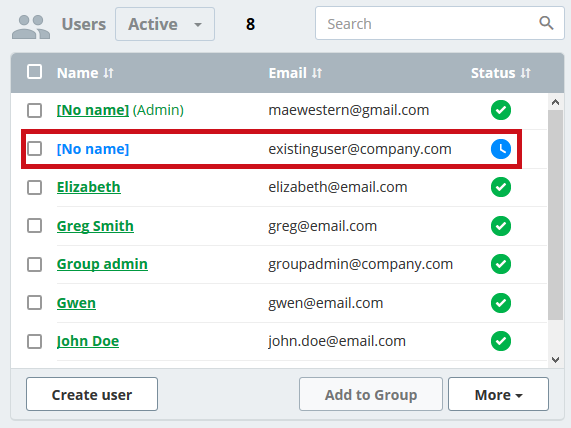Click the scrollbar down arrow
This screenshot has height=428, width=571.
click(x=555, y=360)
